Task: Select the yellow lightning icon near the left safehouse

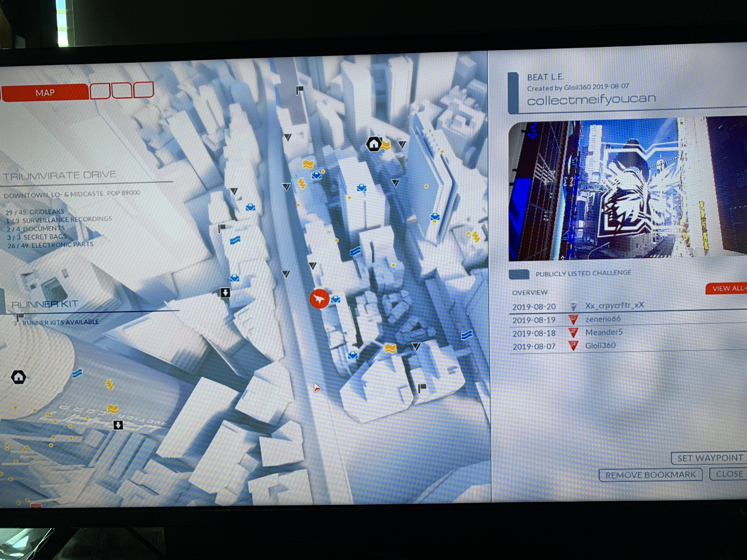Action: [109, 385]
